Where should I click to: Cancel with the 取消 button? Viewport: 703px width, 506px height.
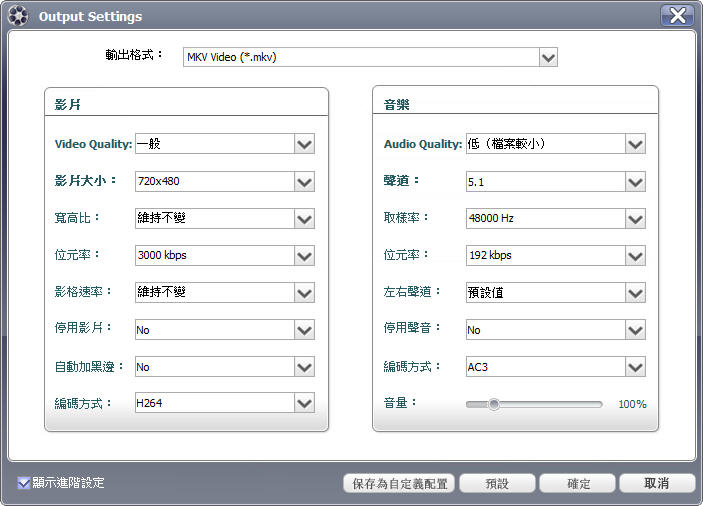pos(657,483)
